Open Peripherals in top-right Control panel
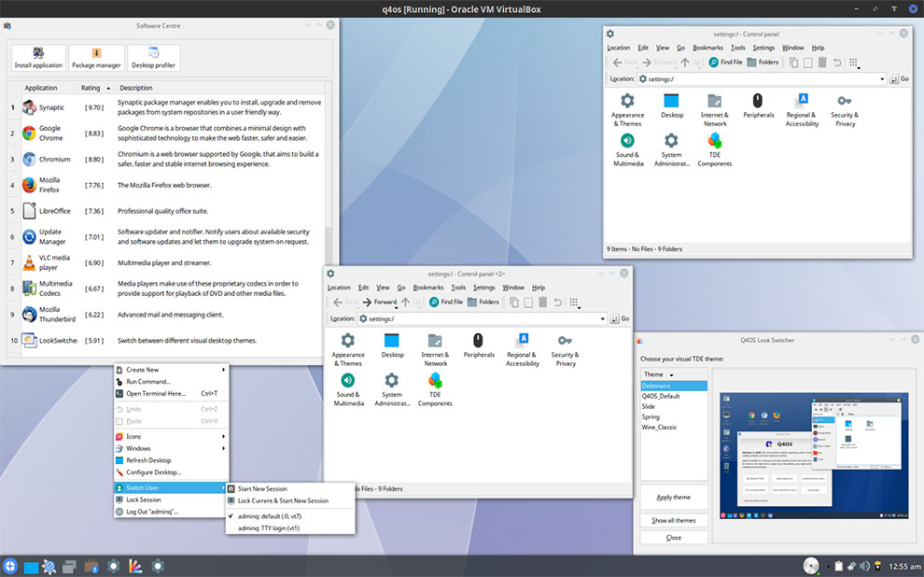 [x=759, y=106]
